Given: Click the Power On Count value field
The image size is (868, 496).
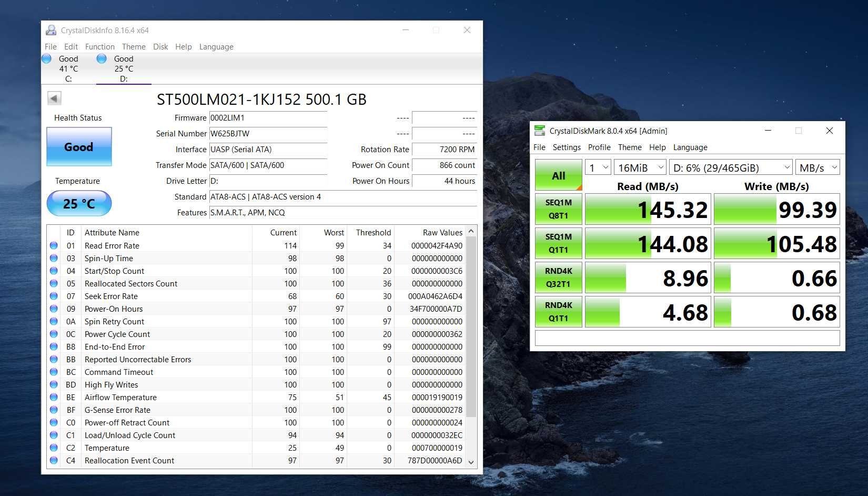Looking at the screenshot, I should [445, 165].
